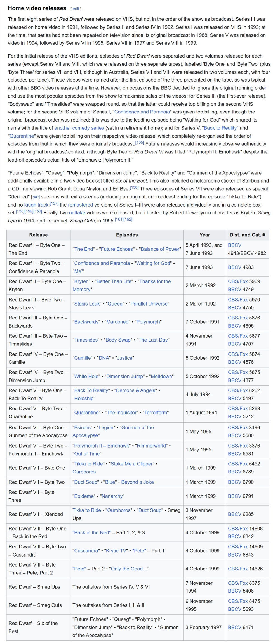This screenshot has width=280, height=644.
Task: Open the "Quarantine" link in paragraph text
Action: [22, 136]
